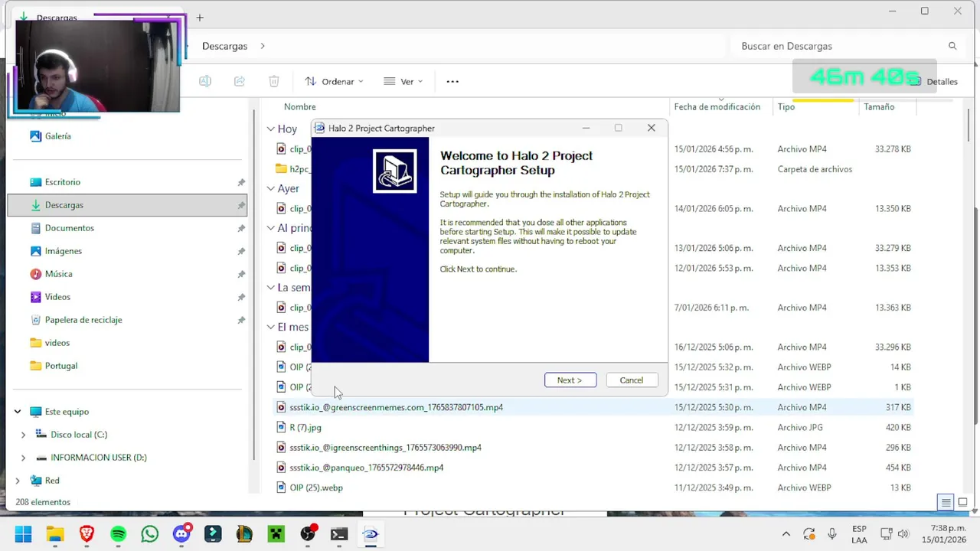Sort by the Nombre column header
The image size is (980, 551).
click(x=299, y=107)
